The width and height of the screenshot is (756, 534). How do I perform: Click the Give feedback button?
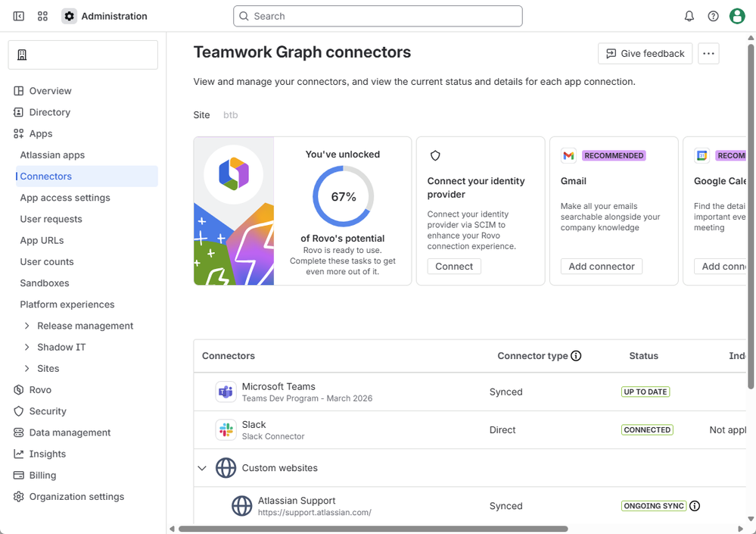pos(645,54)
